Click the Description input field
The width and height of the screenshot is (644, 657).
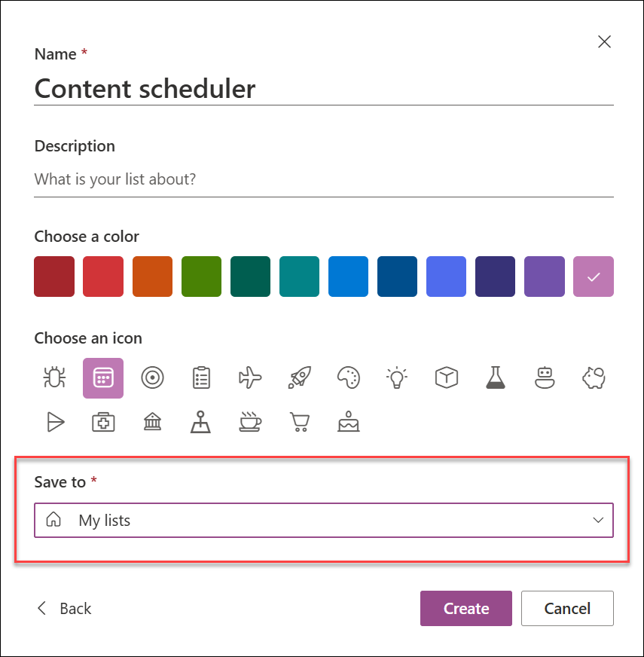[x=324, y=179]
